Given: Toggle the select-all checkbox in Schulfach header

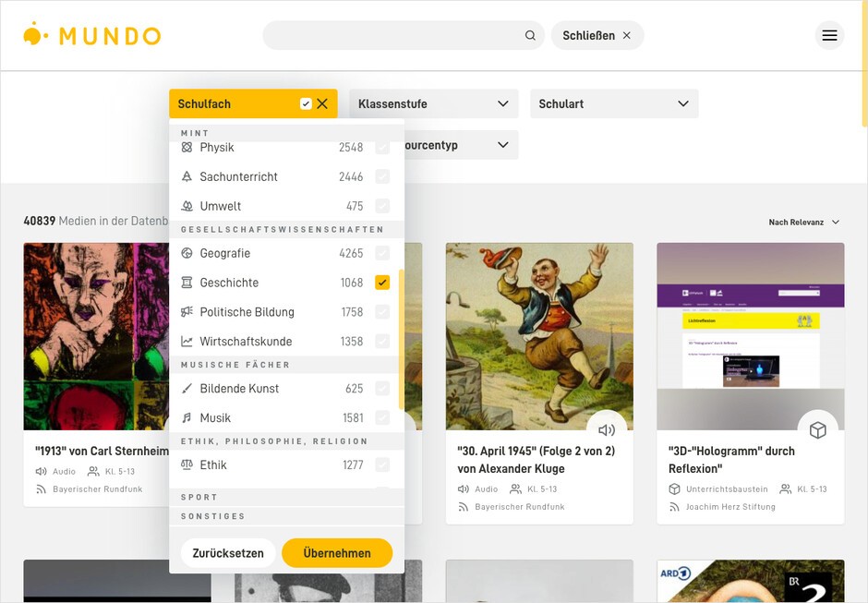Looking at the screenshot, I should 306,103.
